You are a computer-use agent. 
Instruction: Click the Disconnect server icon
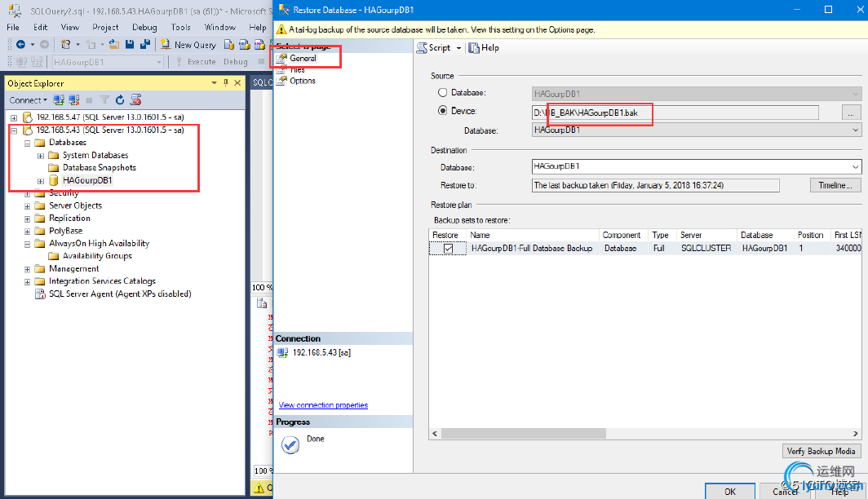(74, 100)
